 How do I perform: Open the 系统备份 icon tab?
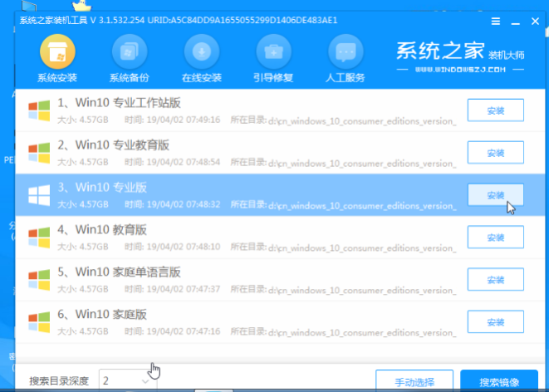[130, 51]
